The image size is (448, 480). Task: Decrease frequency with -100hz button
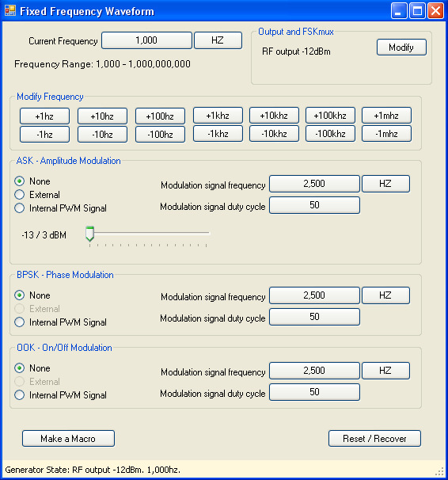tap(160, 135)
